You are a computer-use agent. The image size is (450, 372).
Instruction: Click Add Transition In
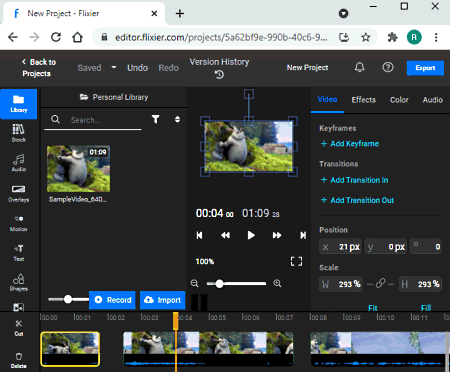[354, 180]
